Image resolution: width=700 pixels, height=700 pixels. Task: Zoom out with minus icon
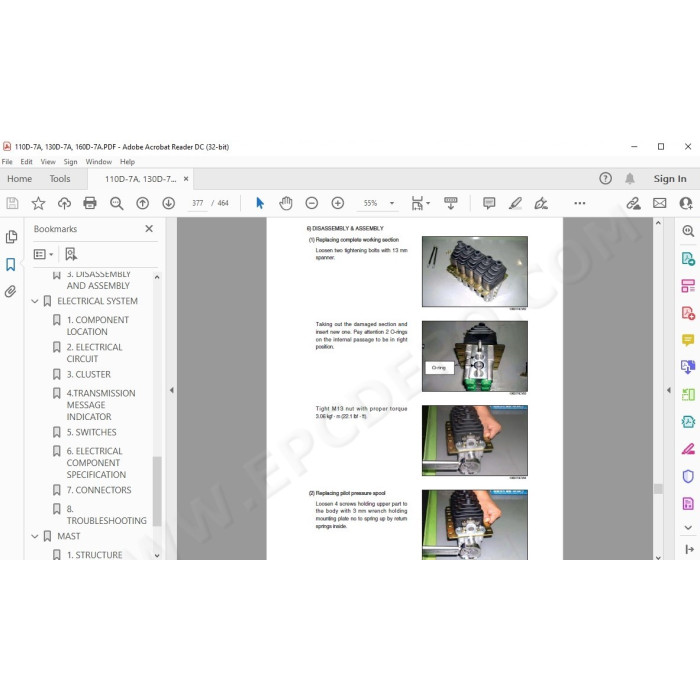pyautogui.click(x=312, y=203)
